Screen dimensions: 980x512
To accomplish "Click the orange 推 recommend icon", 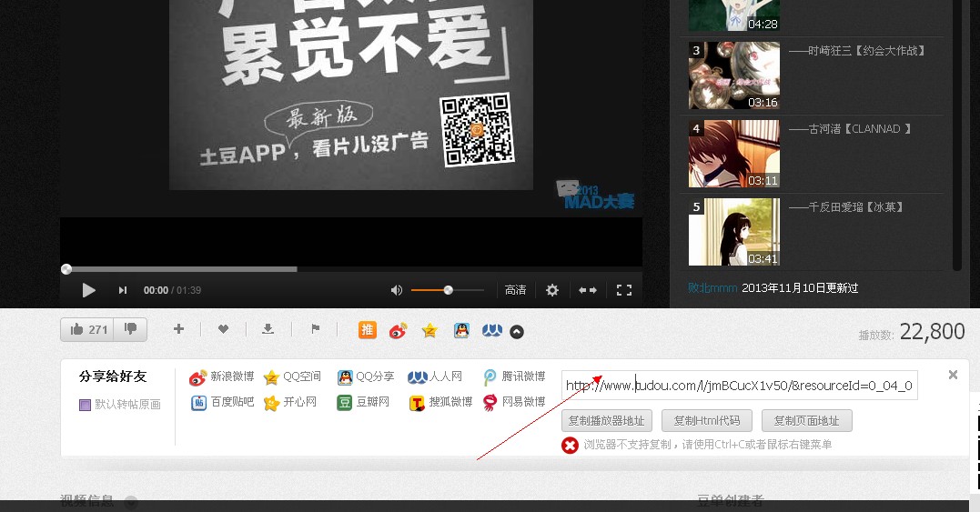I will (x=368, y=330).
